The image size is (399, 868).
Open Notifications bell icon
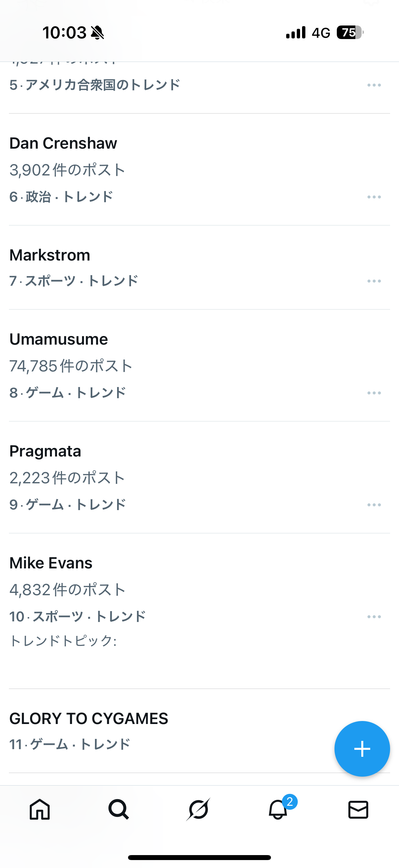click(279, 809)
